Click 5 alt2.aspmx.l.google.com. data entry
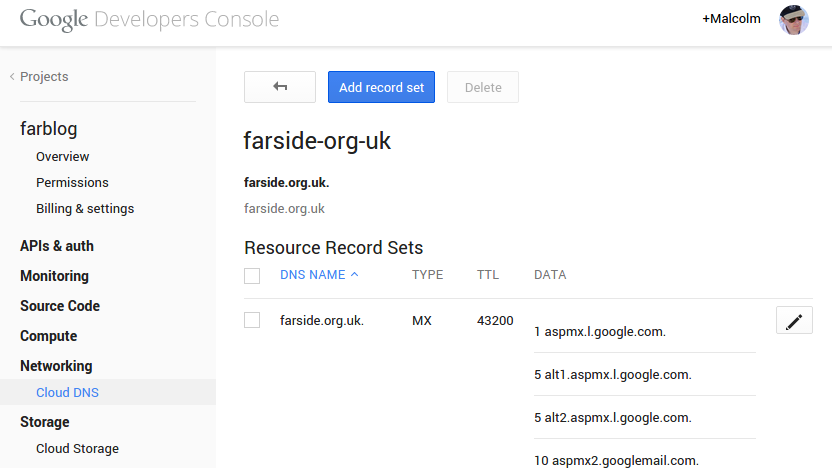 (613, 418)
